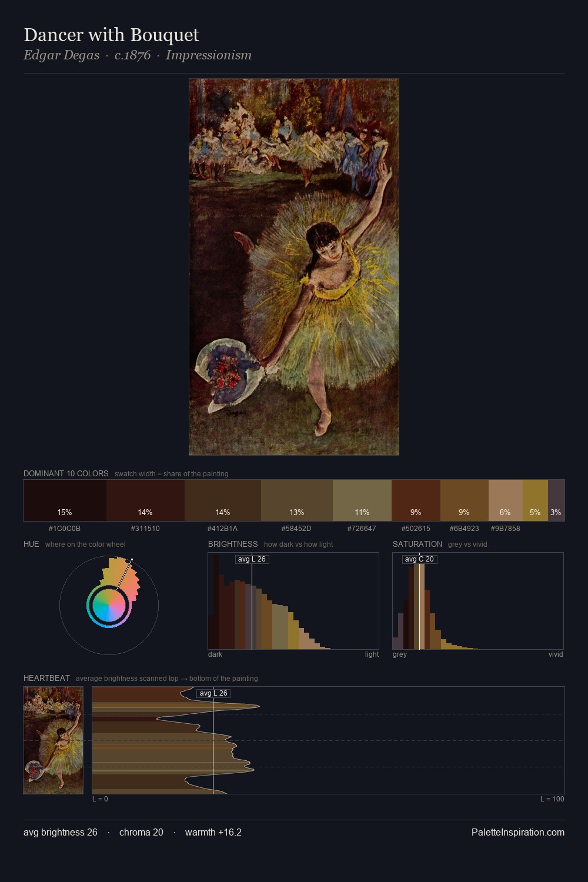
Task: Pick the 14% swatch above #412B1A
Action: click(222, 500)
